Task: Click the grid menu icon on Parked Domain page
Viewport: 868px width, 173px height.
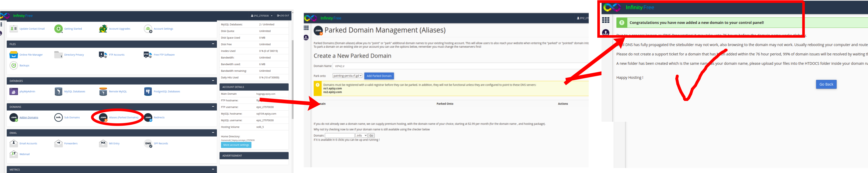Action: click(306, 28)
